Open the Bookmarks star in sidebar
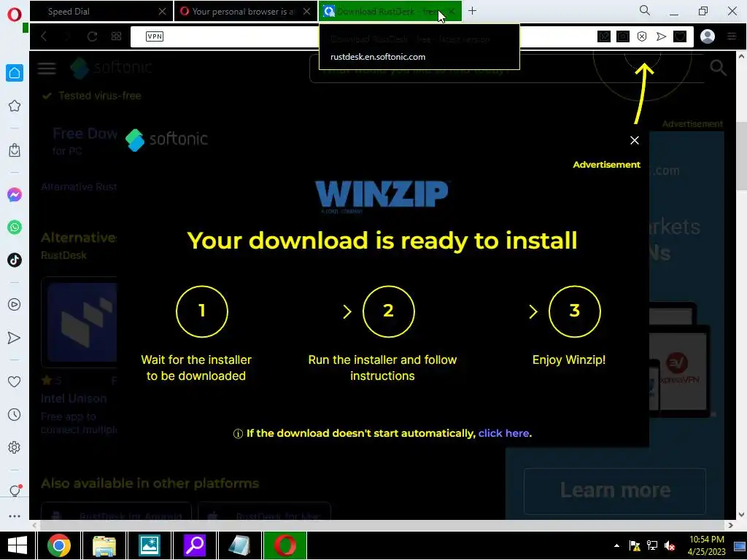Viewport: 747px width, 560px height. point(15,106)
